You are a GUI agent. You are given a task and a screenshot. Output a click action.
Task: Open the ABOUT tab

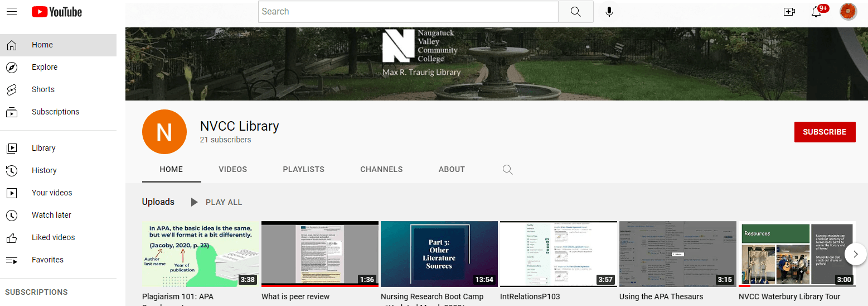(452, 169)
